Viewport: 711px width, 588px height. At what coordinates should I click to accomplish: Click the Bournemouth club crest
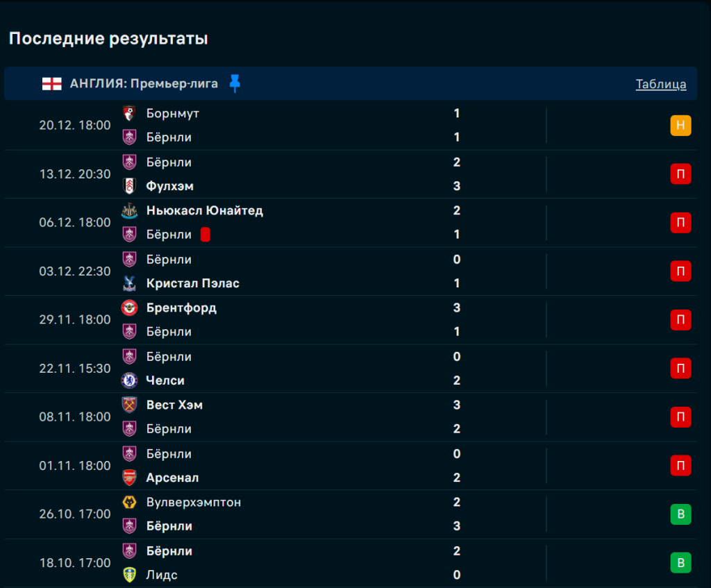[129, 113]
